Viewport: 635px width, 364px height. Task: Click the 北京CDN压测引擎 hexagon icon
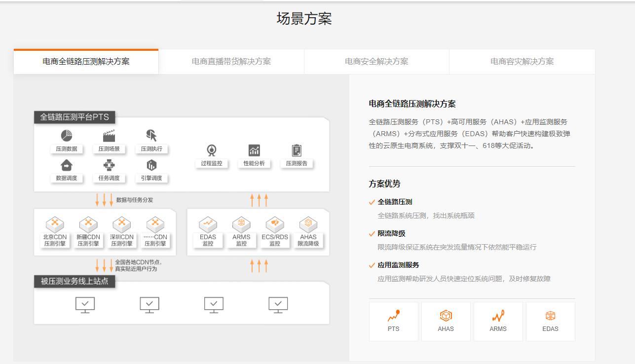click(55, 224)
